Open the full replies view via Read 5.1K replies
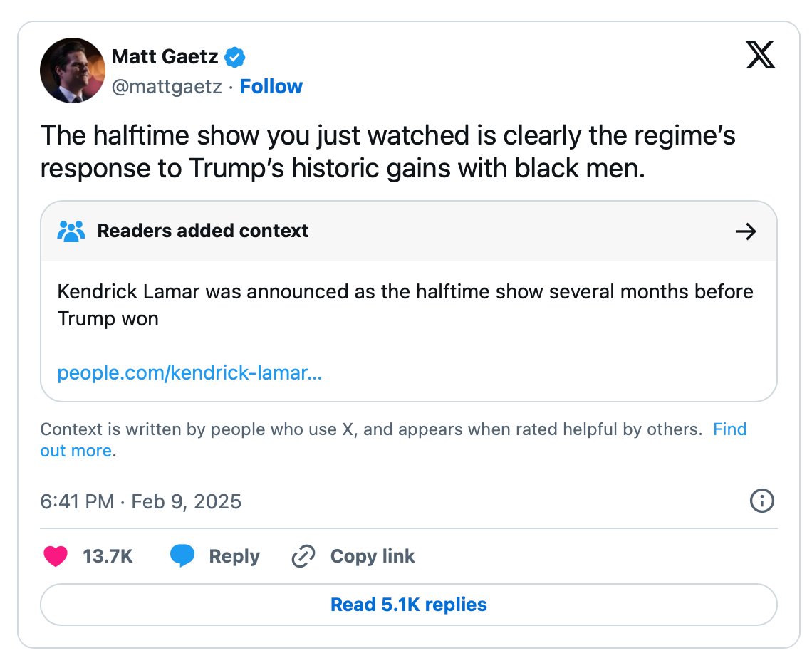The height and width of the screenshot is (663, 812). click(x=408, y=605)
